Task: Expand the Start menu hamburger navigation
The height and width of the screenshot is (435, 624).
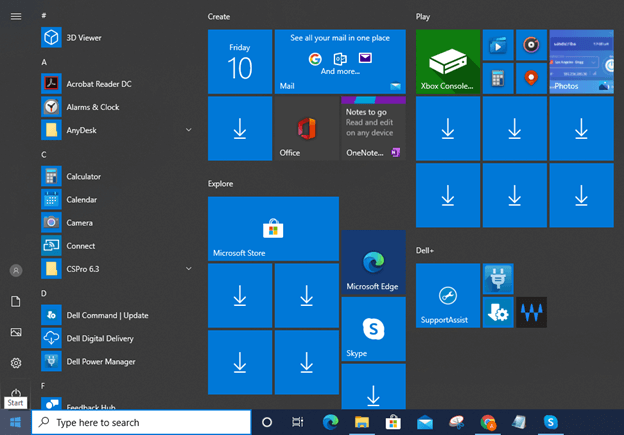Action: coord(16,16)
